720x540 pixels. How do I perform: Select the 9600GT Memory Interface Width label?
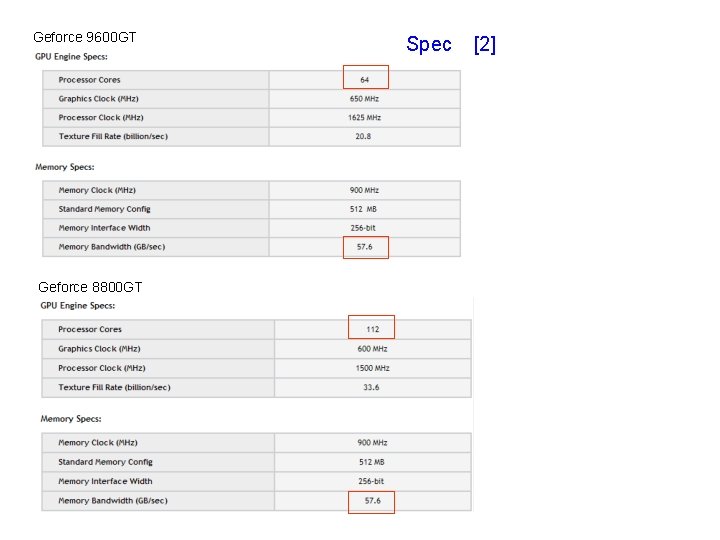104,228
